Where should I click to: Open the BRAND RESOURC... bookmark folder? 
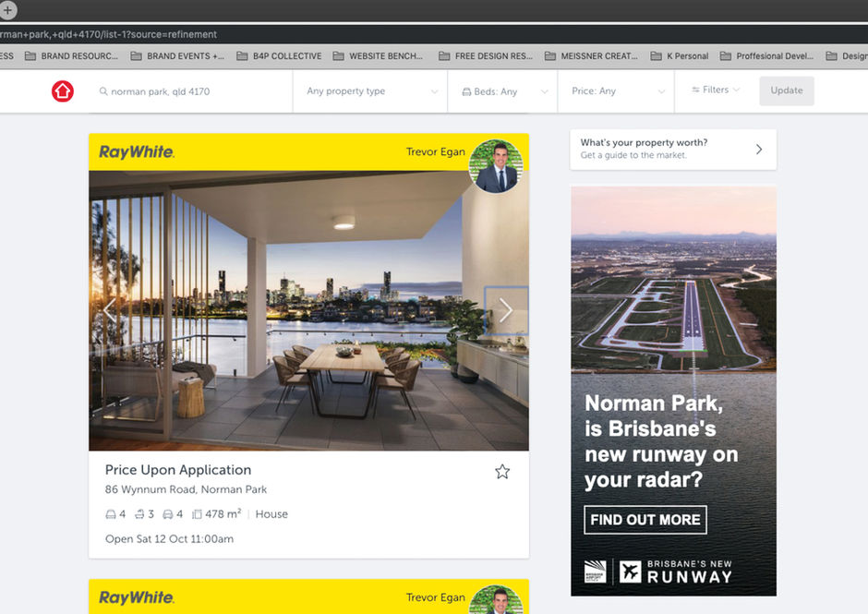[71, 56]
